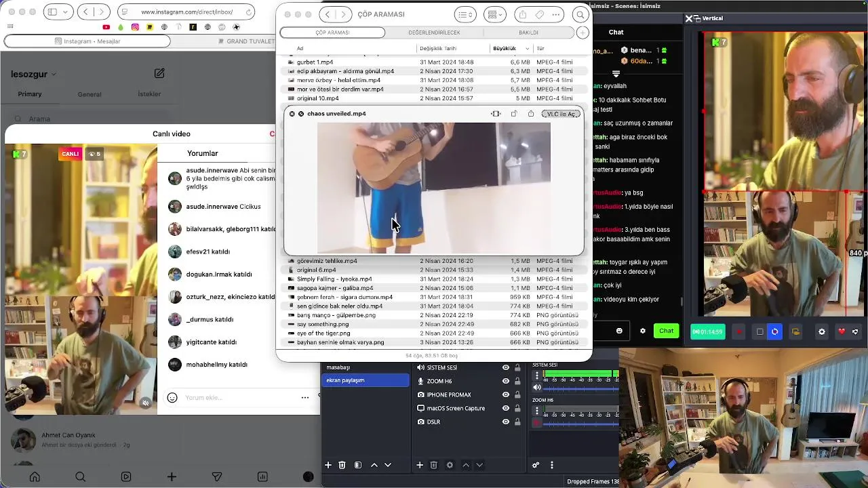Click the streaming timer 01:14:59 button

coord(707,331)
